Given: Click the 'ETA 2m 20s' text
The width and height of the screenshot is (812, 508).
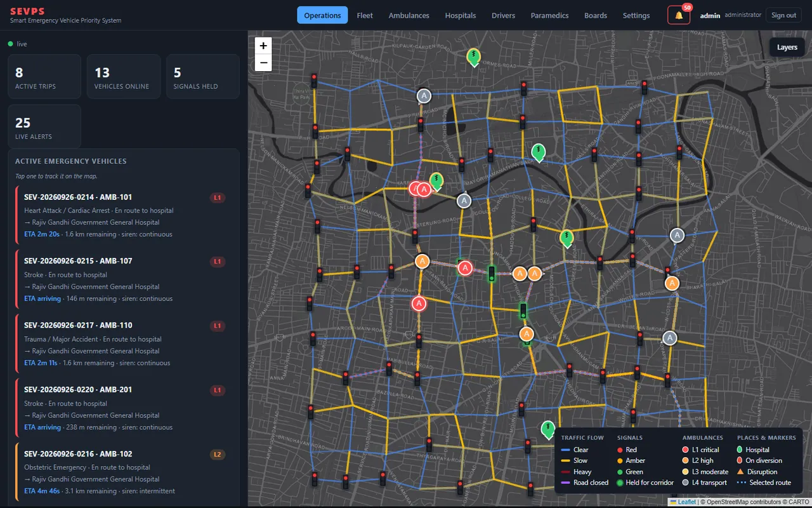Looking at the screenshot, I should tap(42, 234).
